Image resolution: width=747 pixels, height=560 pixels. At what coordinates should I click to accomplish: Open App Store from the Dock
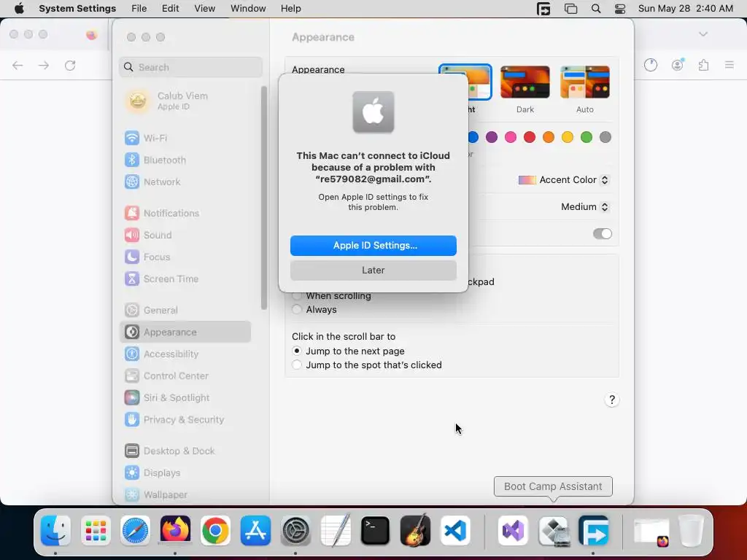click(255, 531)
